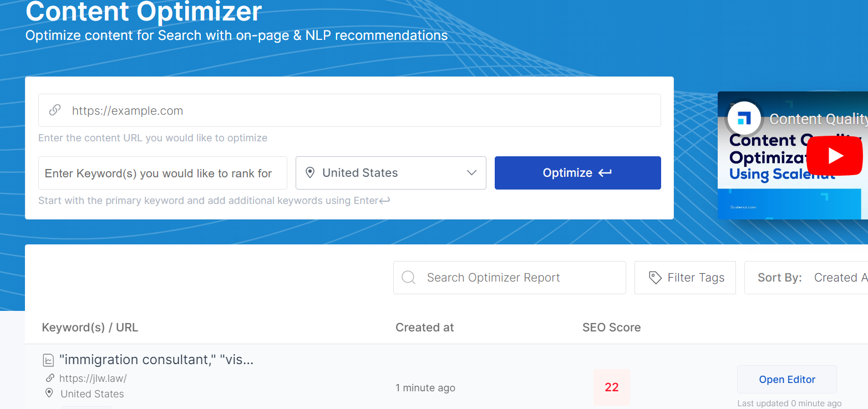This screenshot has height=409, width=868.
Task: Click the location pin beside United States row text
Action: (49, 393)
